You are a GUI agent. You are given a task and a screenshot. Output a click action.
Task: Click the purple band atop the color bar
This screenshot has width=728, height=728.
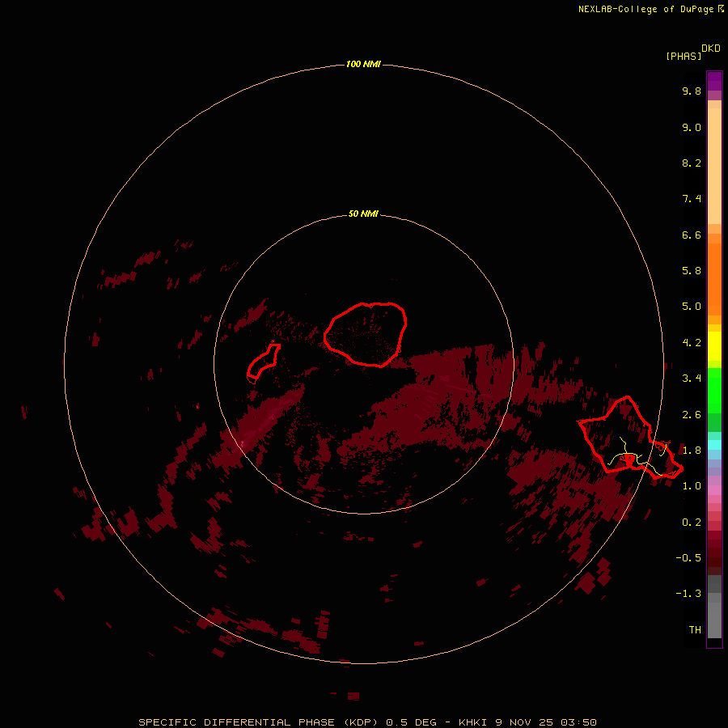pos(714,81)
